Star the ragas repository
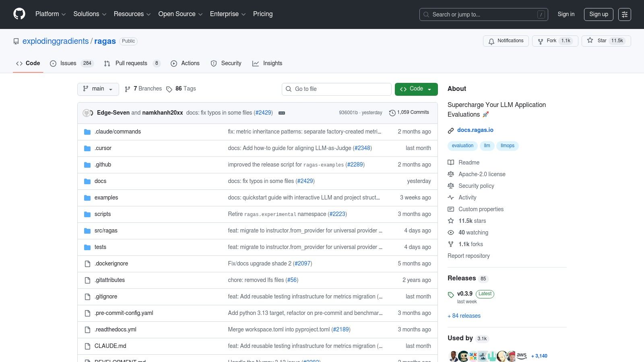Image resolution: width=644 pixels, height=362 pixels. (606, 41)
